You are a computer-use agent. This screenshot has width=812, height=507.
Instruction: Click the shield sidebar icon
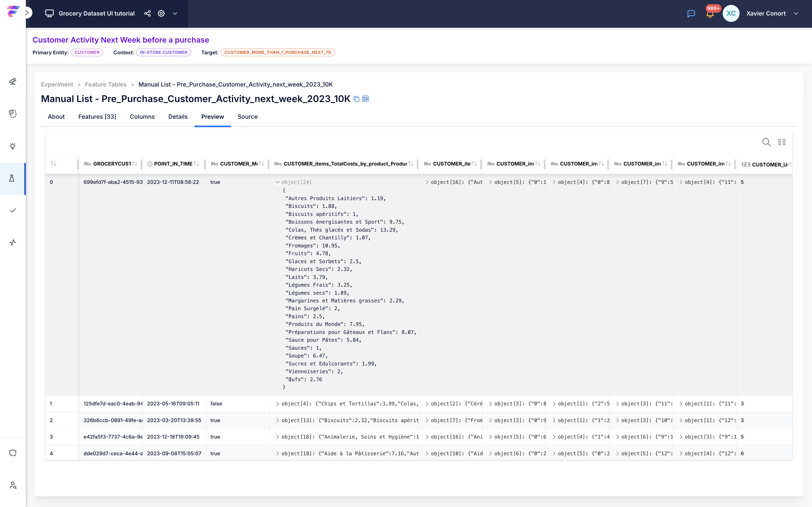tap(13, 453)
